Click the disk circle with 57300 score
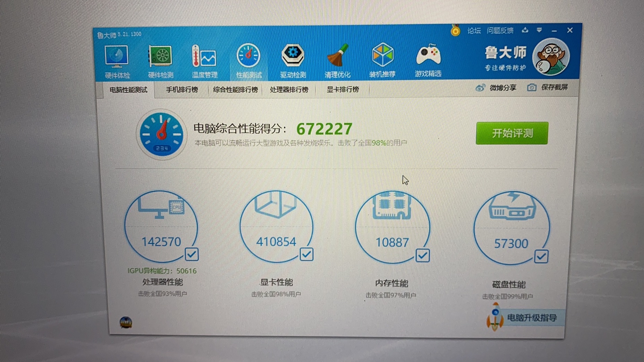 [512, 229]
